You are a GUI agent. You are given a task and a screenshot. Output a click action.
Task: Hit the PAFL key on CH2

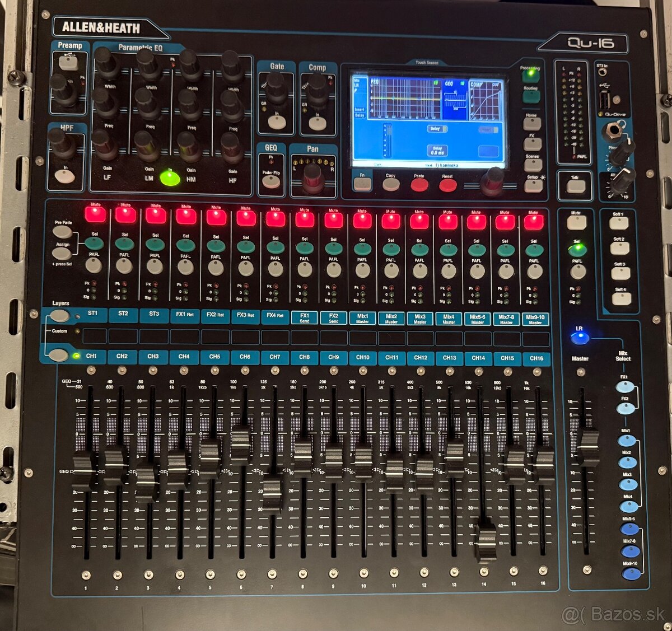(x=124, y=265)
